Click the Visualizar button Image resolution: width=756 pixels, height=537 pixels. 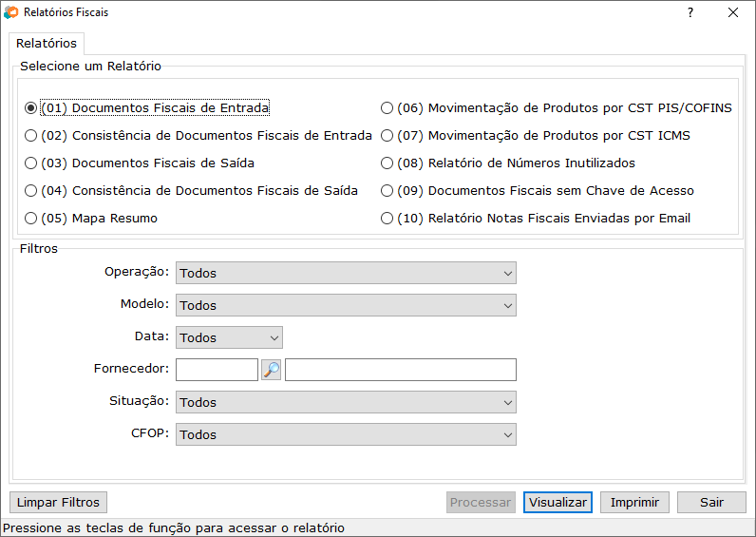pos(558,503)
